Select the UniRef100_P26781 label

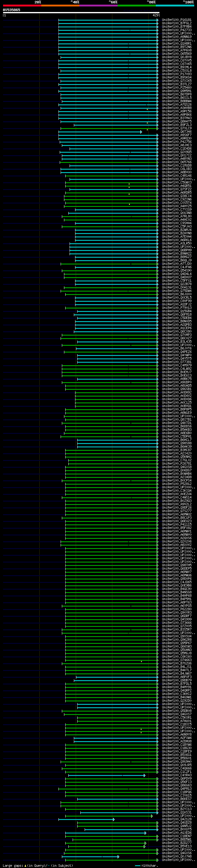coord(176,463)
